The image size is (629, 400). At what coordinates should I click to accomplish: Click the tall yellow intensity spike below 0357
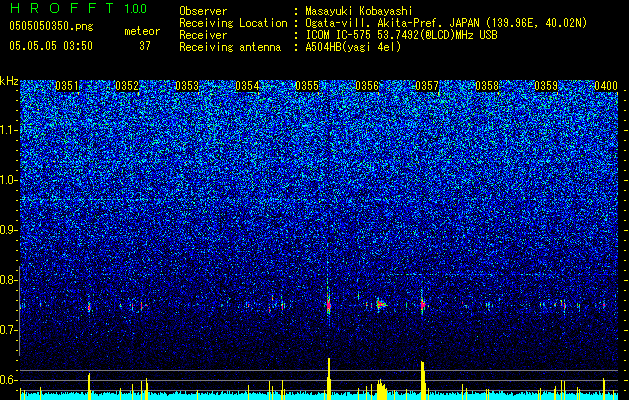pyautogui.click(x=423, y=380)
